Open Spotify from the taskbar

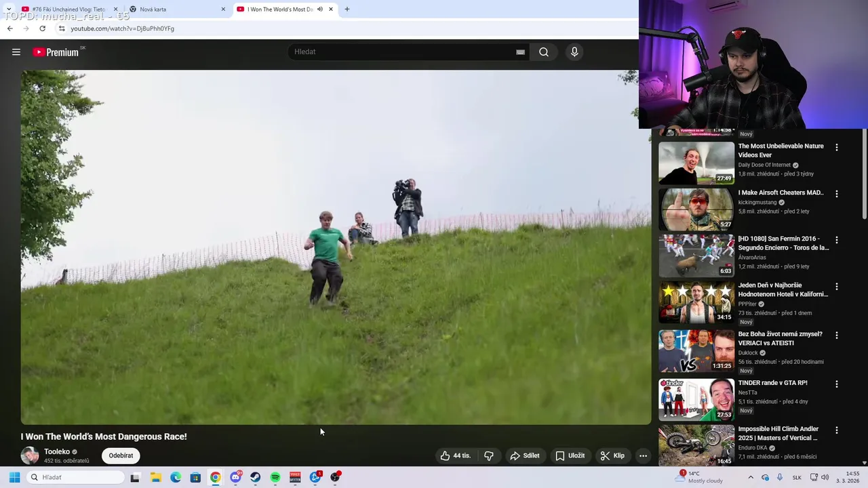coord(275,477)
